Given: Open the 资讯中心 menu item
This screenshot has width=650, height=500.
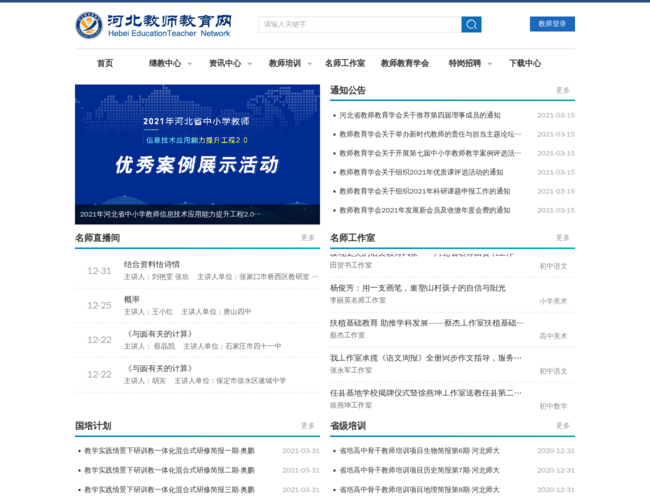Looking at the screenshot, I should (x=225, y=63).
